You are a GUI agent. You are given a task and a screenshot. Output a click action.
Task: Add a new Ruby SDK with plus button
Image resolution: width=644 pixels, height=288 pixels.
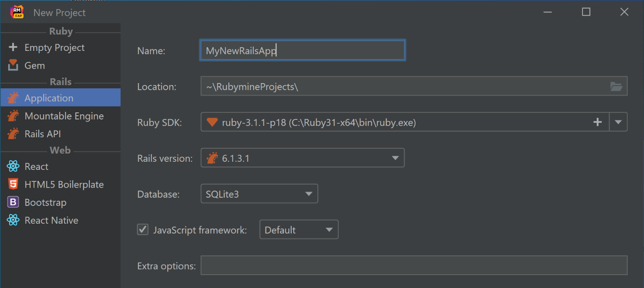point(597,122)
